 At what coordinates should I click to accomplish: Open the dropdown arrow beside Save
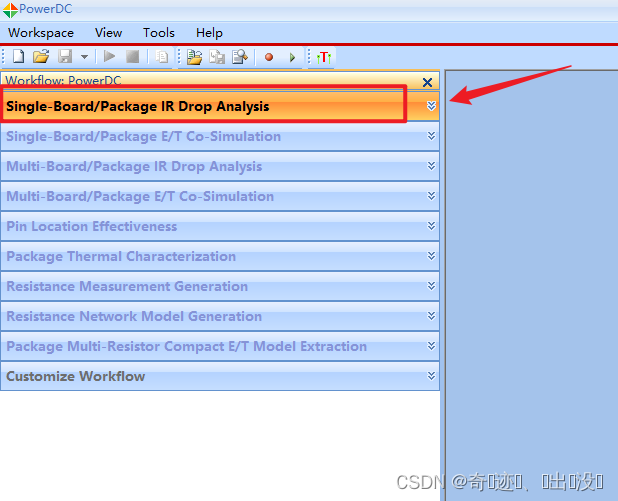point(84,57)
